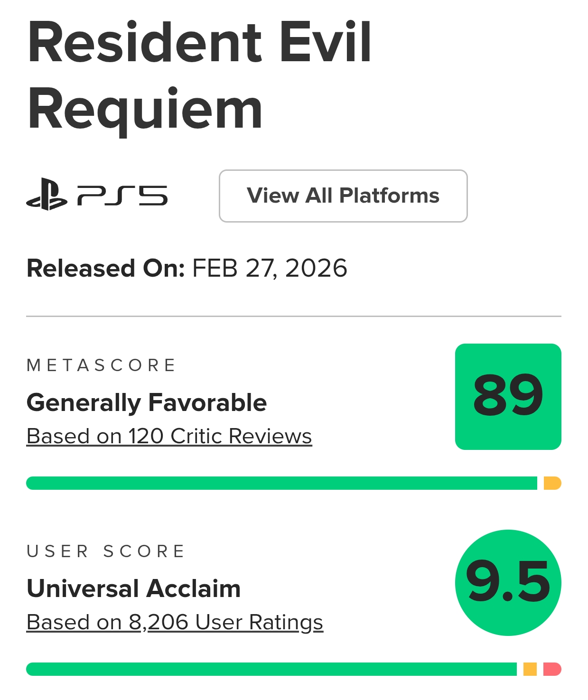Click the red negative user ratings segment
Image resolution: width=588 pixels, height=700 pixels.
click(x=552, y=669)
